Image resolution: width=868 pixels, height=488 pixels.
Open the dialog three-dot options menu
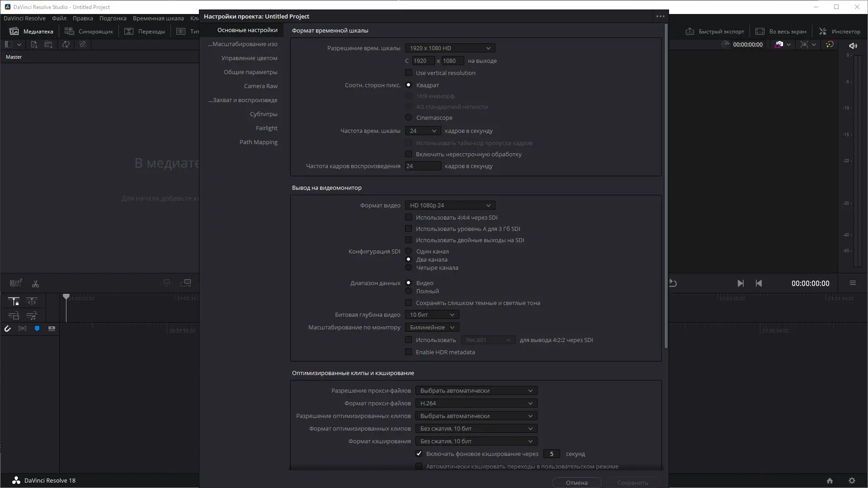pos(660,16)
